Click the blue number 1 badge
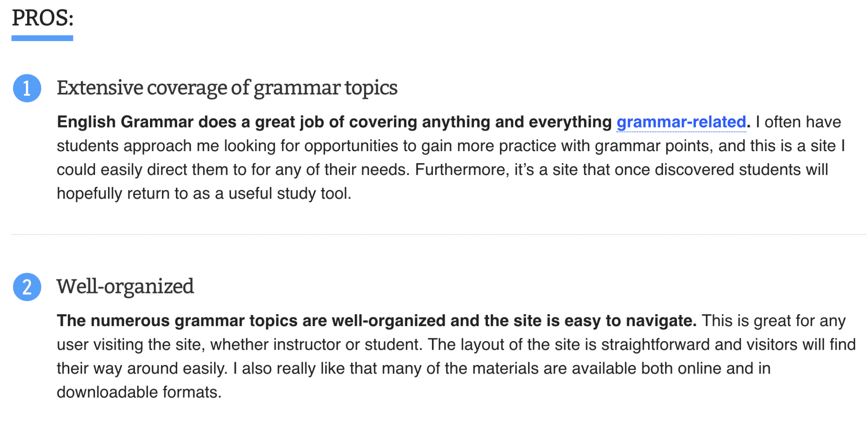The width and height of the screenshot is (868, 423). click(x=27, y=88)
